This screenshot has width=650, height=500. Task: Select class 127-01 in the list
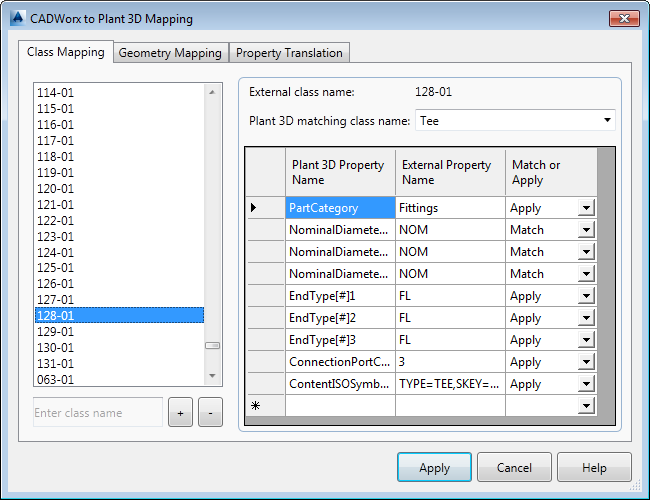click(x=119, y=300)
